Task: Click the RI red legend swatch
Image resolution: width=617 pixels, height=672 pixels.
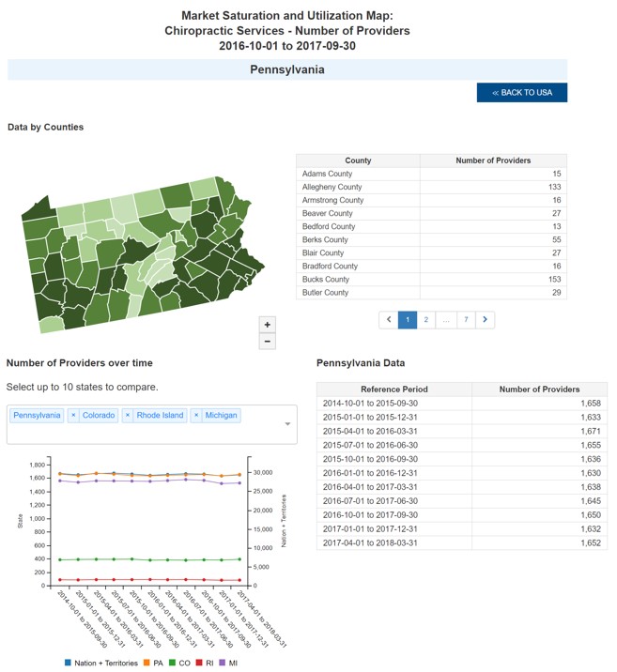Action: point(198,663)
